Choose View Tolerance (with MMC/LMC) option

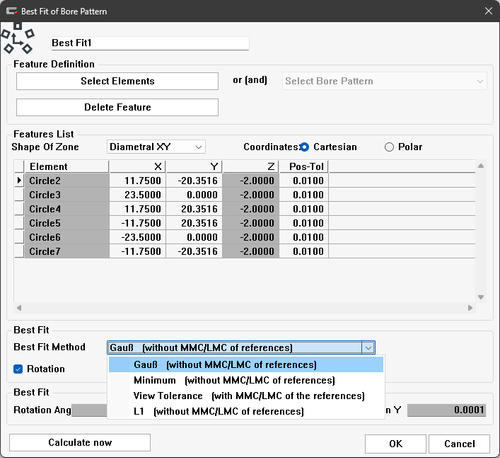coord(246,396)
